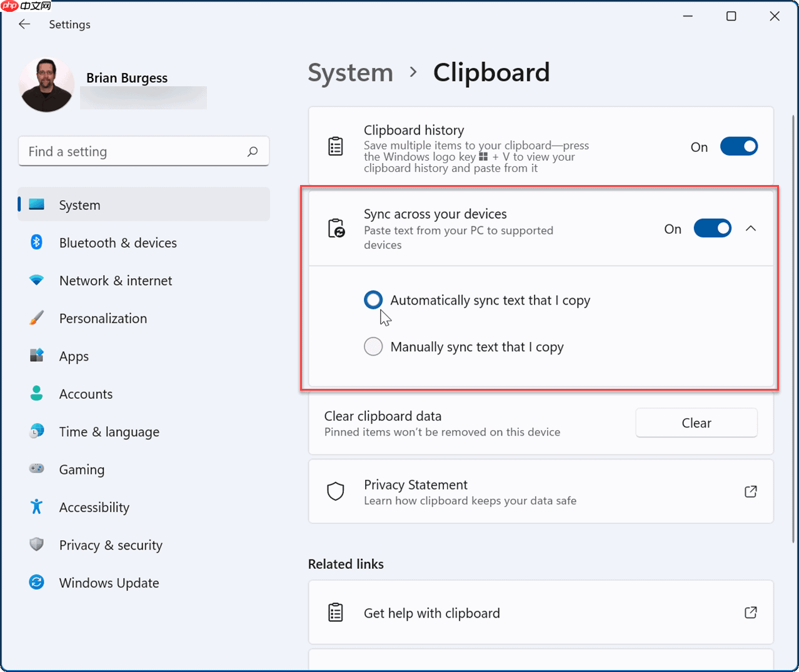Click System in the breadcrumb

pyautogui.click(x=350, y=73)
